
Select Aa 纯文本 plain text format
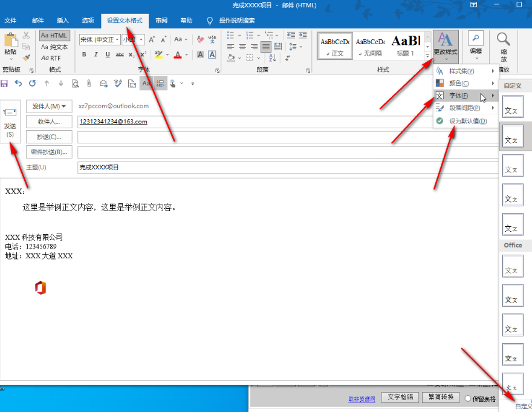tap(54, 47)
